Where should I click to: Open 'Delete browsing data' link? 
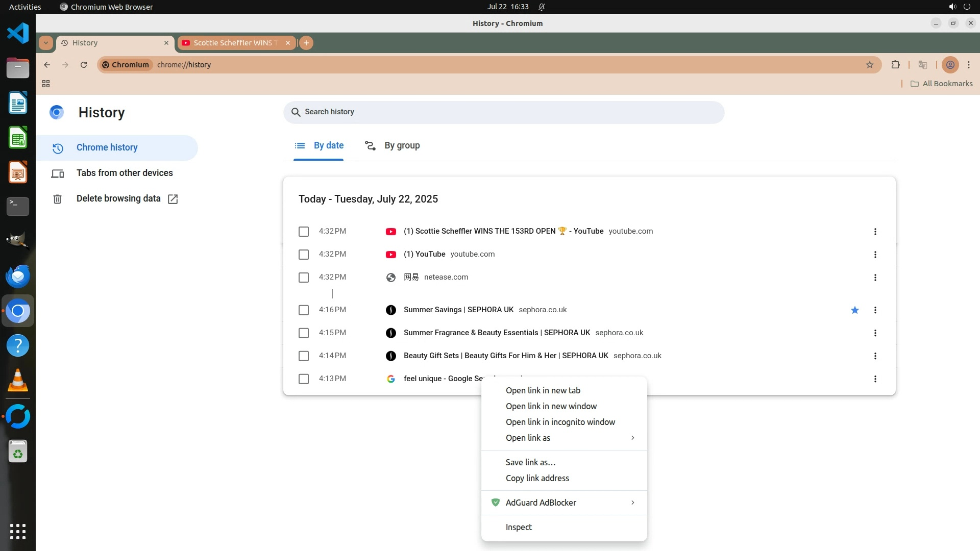(118, 198)
